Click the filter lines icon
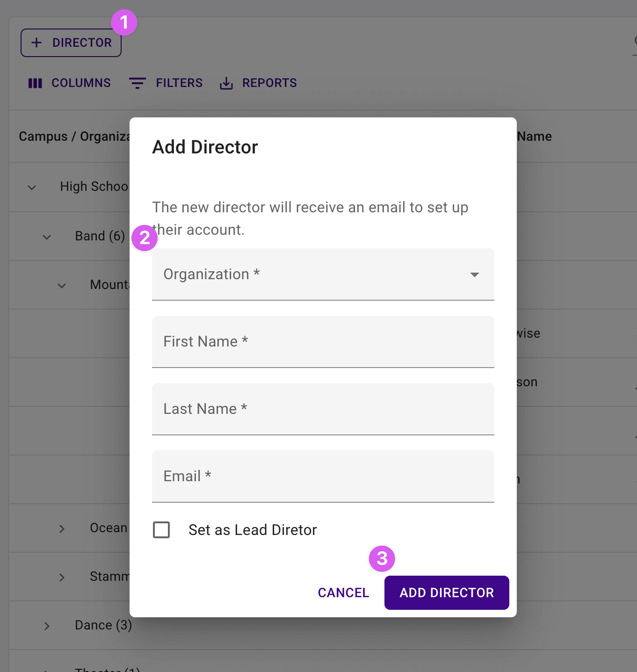This screenshot has height=672, width=637. coord(138,83)
